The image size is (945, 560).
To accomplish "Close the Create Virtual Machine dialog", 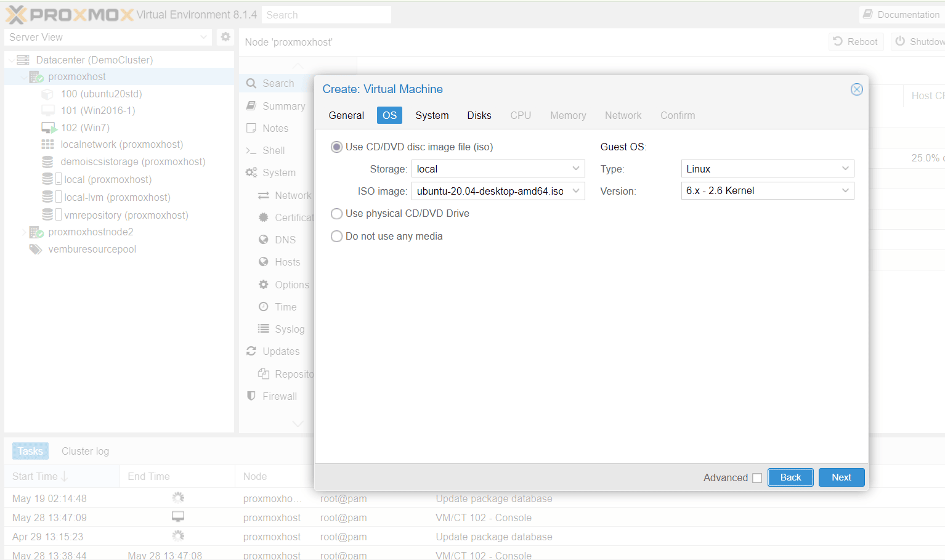I will pyautogui.click(x=856, y=89).
